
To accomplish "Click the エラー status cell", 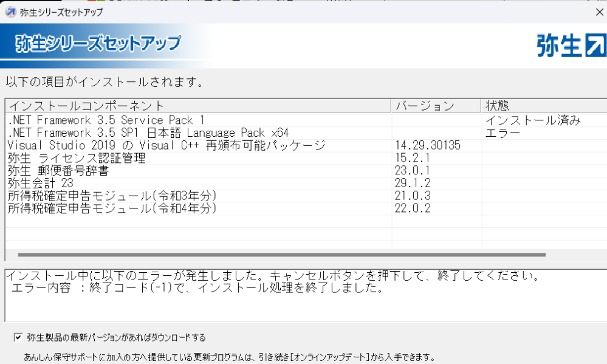I will [x=502, y=133].
